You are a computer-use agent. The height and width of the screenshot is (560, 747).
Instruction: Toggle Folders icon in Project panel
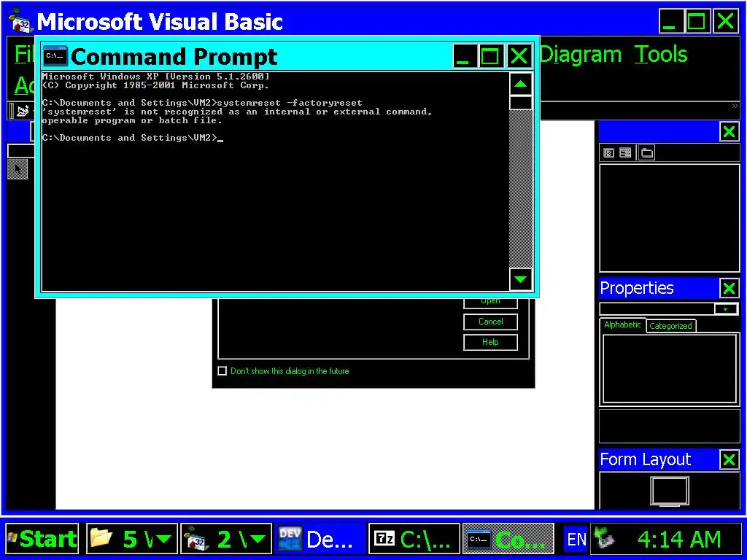(646, 153)
